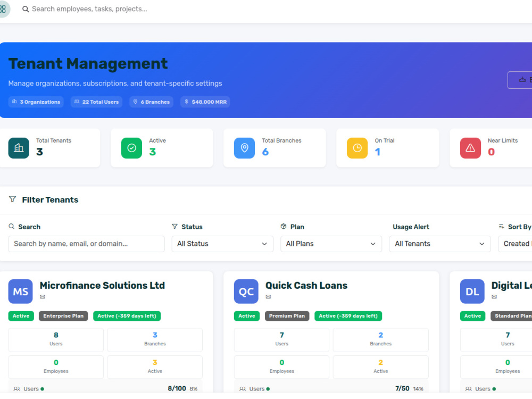This screenshot has height=399, width=532.
Task: Click the export button in the banner
Action: coord(520,80)
